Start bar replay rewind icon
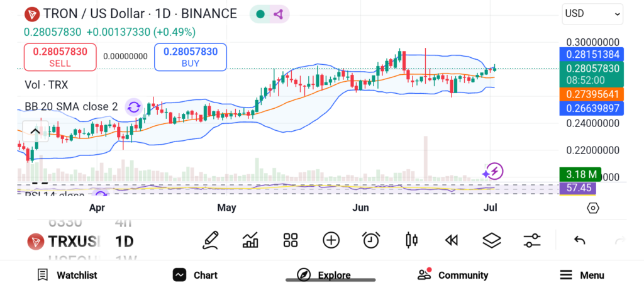This screenshot has height=290, width=644. click(x=452, y=240)
